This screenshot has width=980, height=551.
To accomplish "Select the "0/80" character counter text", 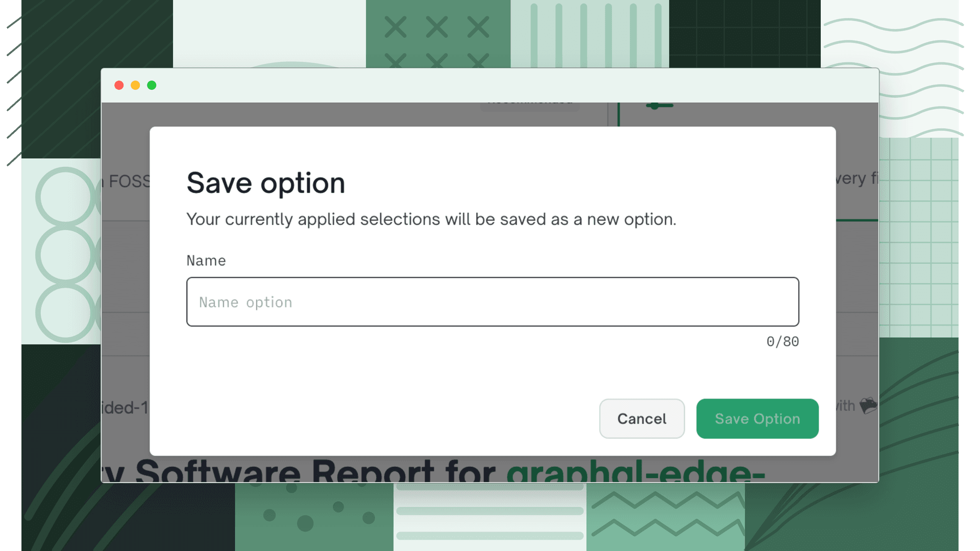I will tap(782, 341).
